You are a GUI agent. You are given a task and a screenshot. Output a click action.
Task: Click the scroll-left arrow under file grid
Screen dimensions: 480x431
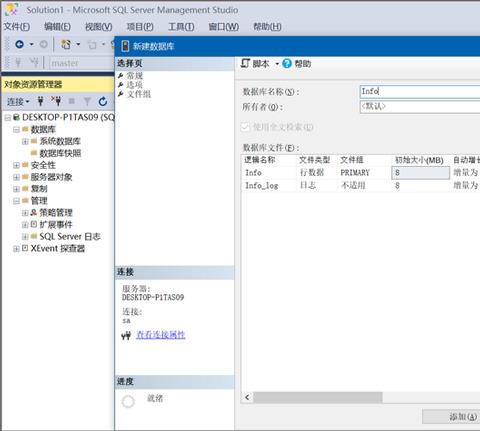pos(247,397)
